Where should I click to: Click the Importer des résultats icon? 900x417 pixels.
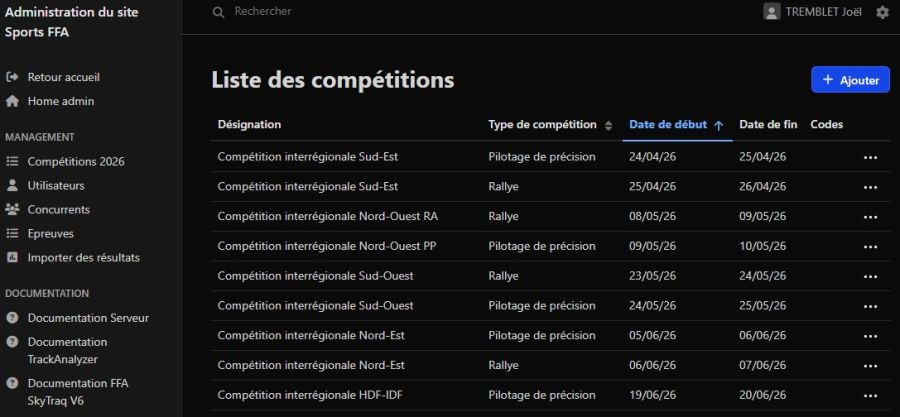(12, 257)
